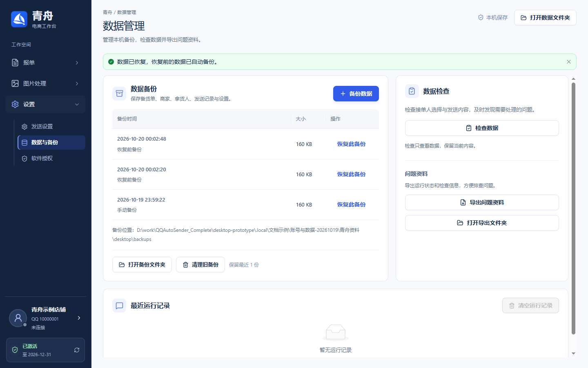Click the 软件授权 shield icon
The width and height of the screenshot is (588, 368).
(x=24, y=159)
